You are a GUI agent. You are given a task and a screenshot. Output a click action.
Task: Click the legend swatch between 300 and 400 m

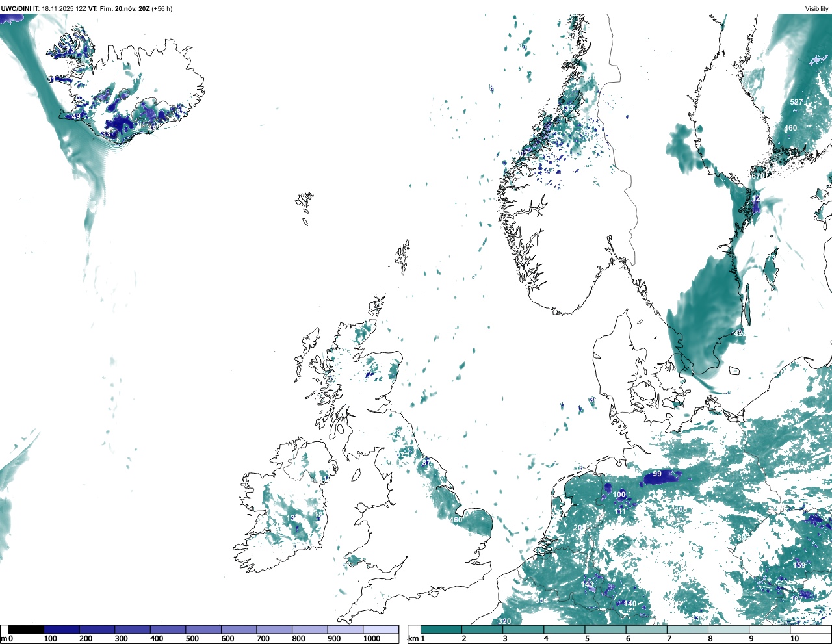point(133,629)
